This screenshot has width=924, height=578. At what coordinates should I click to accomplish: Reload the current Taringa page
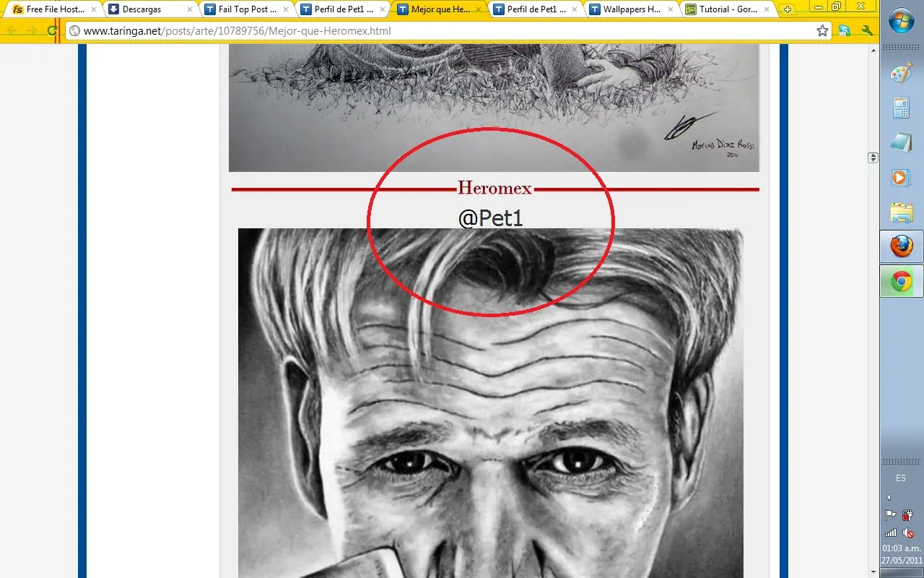[x=52, y=31]
